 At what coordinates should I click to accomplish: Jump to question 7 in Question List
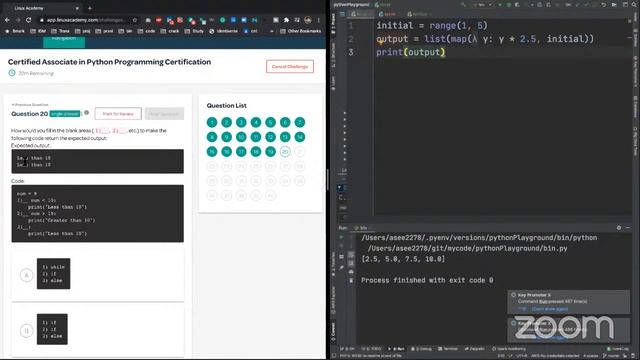click(x=300, y=122)
